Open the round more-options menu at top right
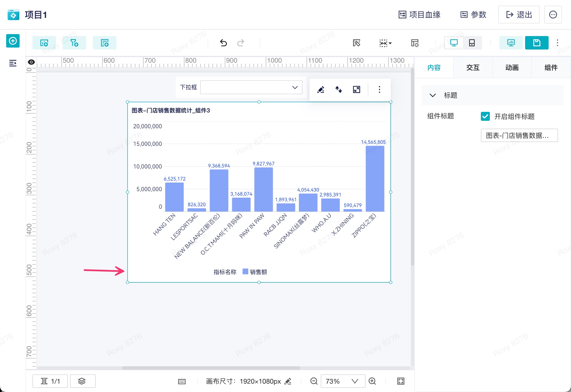This screenshot has height=392, width=571. [x=553, y=15]
